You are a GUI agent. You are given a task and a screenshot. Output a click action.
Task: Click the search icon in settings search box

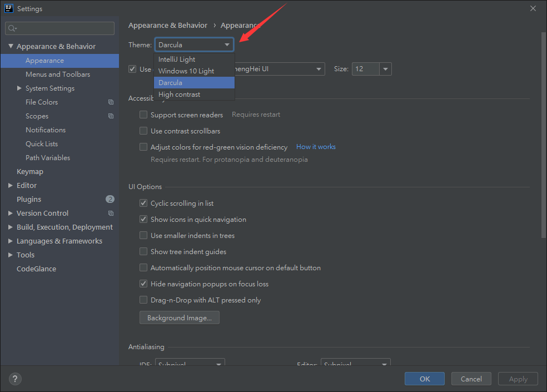coord(12,28)
